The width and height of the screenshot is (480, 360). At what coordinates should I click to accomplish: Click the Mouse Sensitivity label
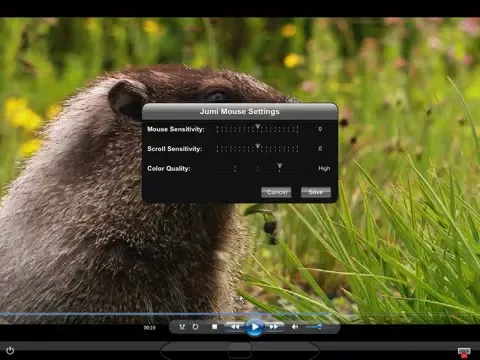(x=176, y=129)
